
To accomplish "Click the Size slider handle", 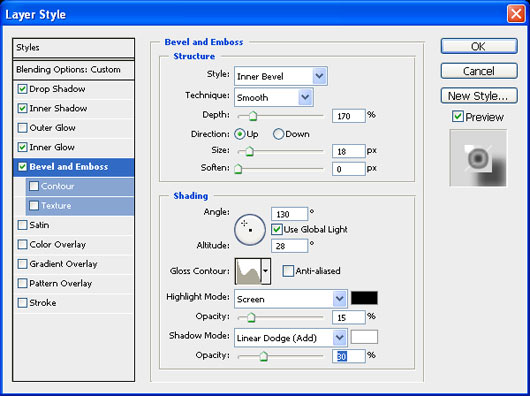I will pyautogui.click(x=249, y=152).
